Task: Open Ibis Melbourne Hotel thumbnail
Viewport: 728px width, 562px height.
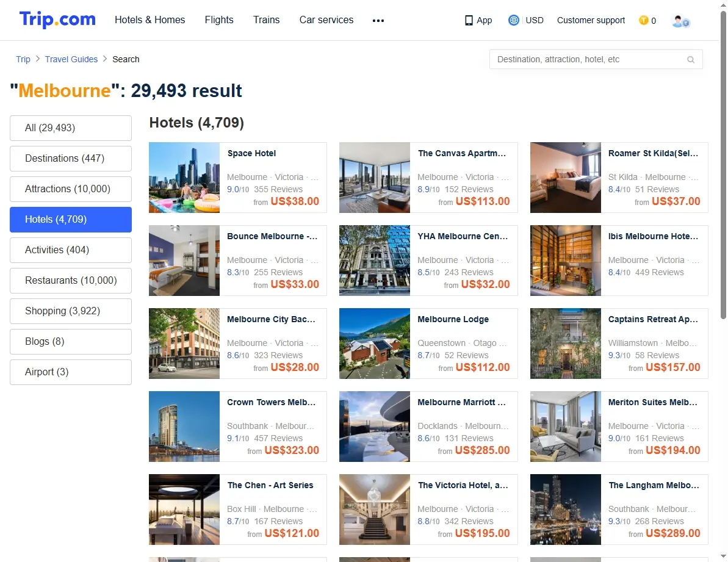Action: (x=566, y=261)
